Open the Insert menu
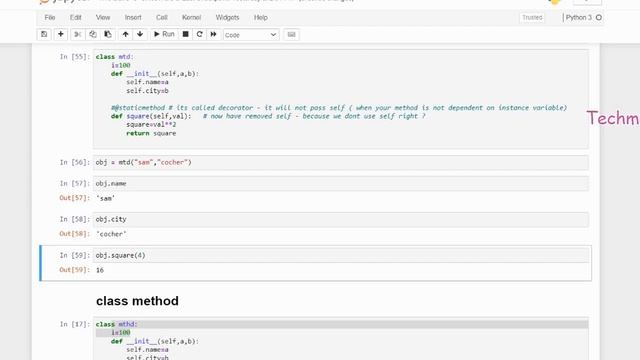Screen dimensions: 640x360 pos(133,18)
